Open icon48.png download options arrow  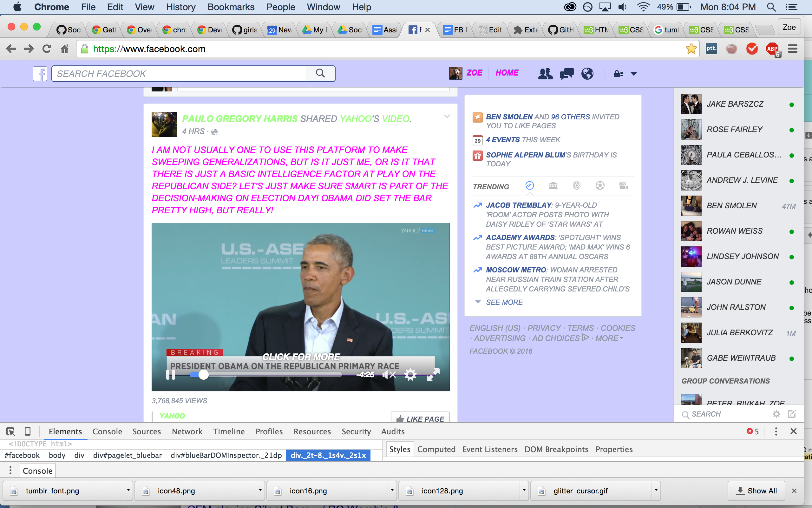pos(260,490)
